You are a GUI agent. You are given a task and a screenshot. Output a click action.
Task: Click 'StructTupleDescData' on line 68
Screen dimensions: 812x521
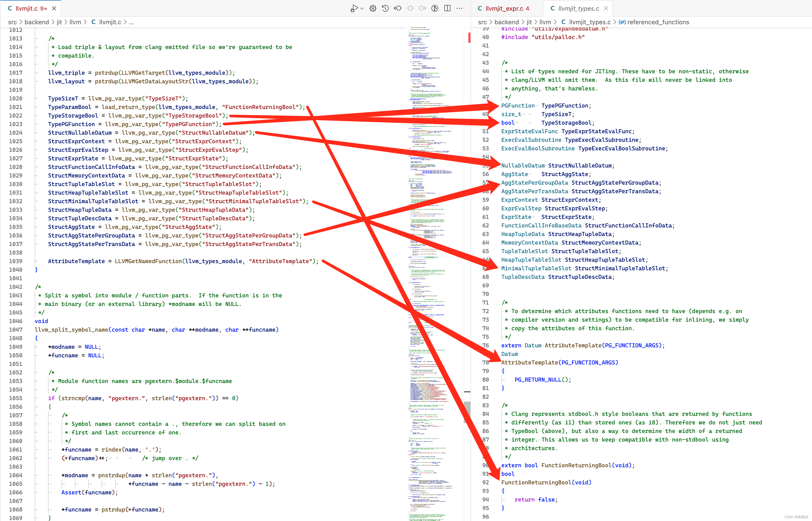580,277
